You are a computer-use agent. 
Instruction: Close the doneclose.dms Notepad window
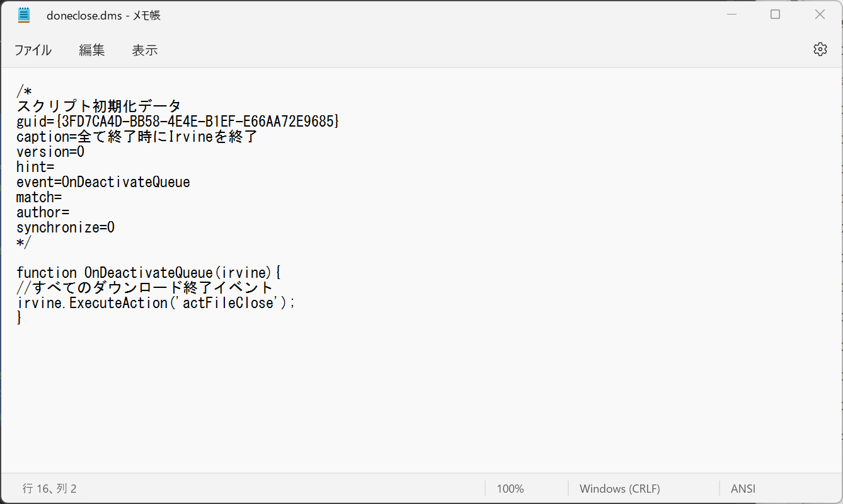820,14
